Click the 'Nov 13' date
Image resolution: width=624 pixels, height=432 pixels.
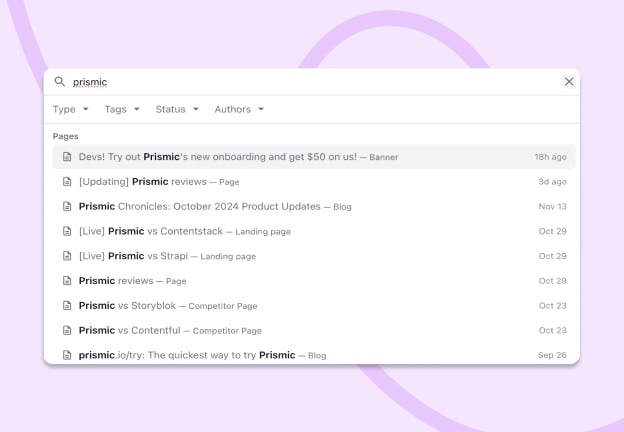coord(552,206)
